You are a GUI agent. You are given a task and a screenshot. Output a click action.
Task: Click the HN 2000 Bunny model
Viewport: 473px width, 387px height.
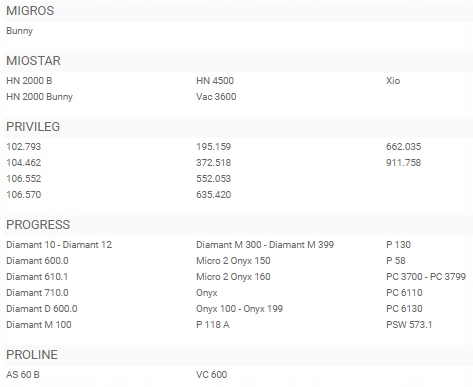(39, 97)
